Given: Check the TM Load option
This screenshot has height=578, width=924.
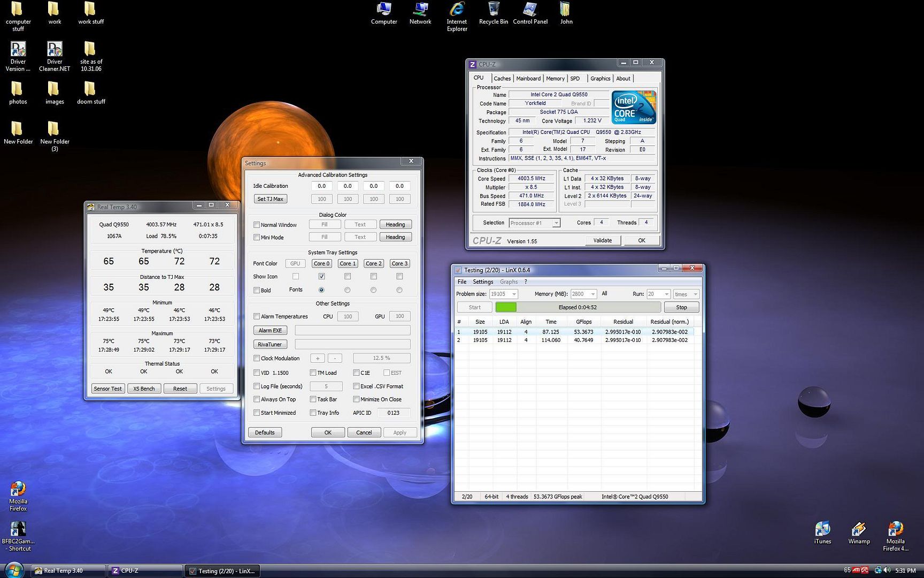Looking at the screenshot, I should [313, 372].
